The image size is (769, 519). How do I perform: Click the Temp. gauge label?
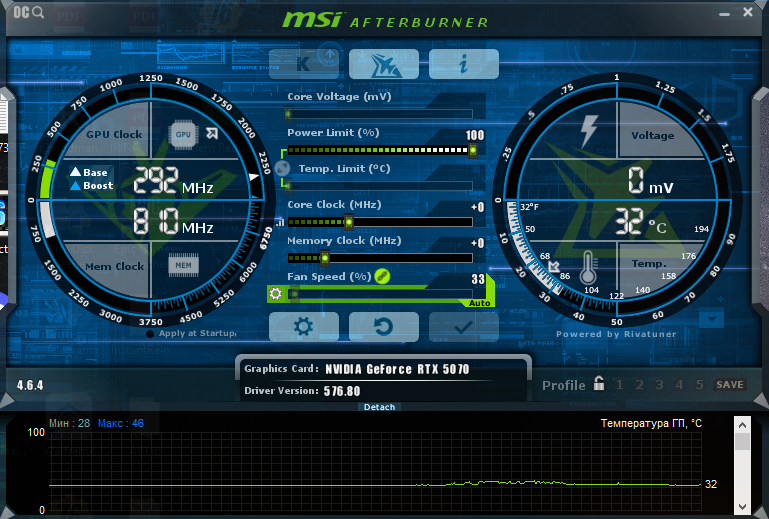click(648, 264)
